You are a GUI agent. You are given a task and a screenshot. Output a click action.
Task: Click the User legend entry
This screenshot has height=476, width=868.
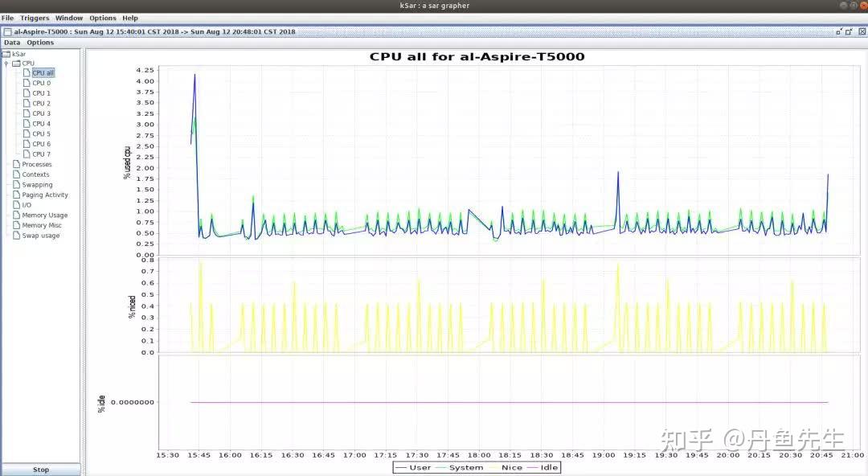point(413,468)
